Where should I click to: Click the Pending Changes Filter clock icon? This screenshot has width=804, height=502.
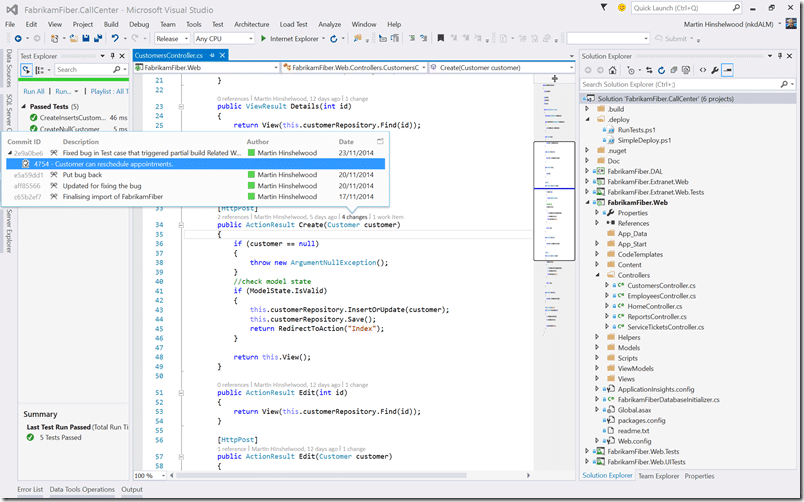631,70
